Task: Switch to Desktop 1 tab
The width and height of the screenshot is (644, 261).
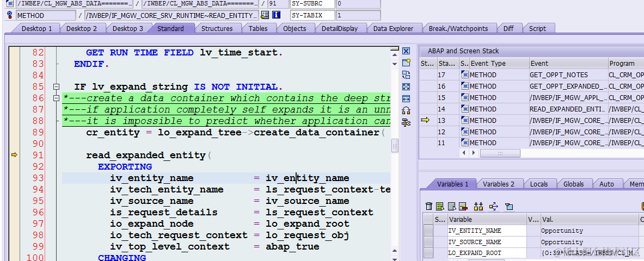Action: point(36,28)
